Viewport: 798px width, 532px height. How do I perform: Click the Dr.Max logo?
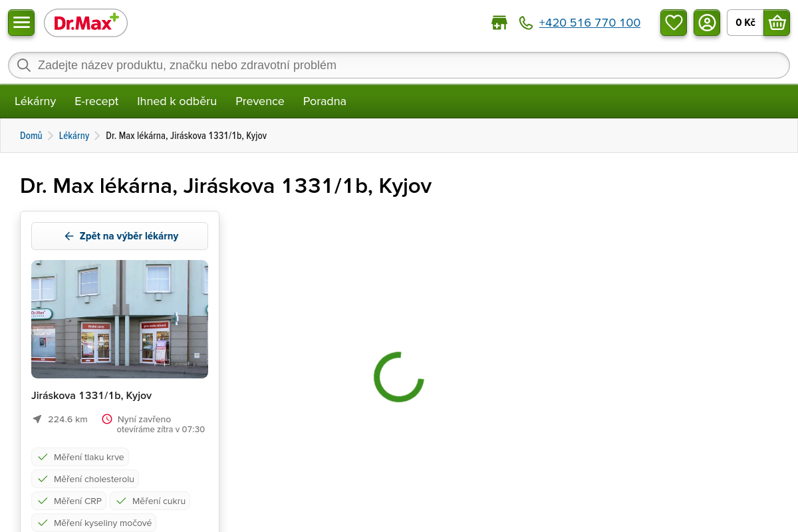pos(86,23)
